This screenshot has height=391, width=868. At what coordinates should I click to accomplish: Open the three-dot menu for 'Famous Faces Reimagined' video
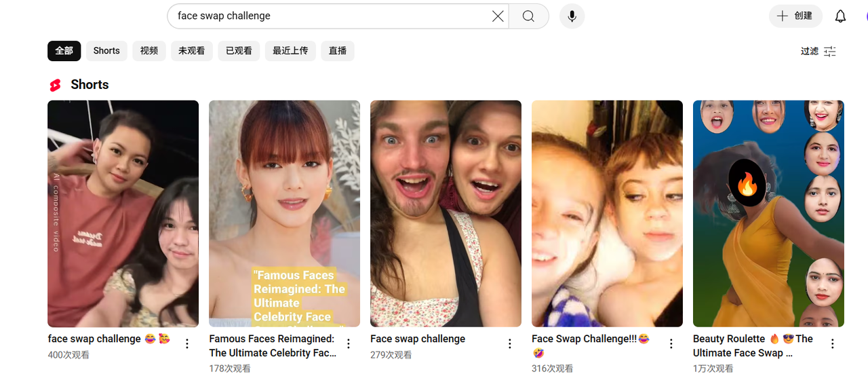[x=348, y=343]
